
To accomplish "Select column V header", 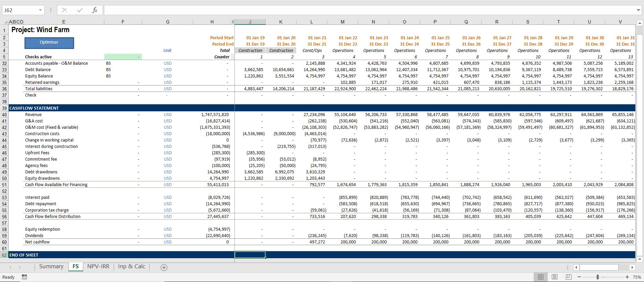I will click(620, 22).
